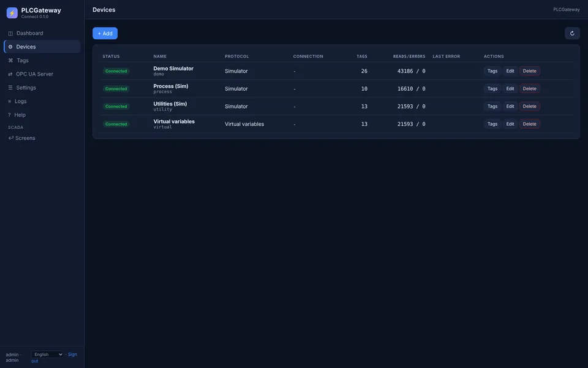
Task: Click the Screens arrow icon
Action: tap(11, 138)
